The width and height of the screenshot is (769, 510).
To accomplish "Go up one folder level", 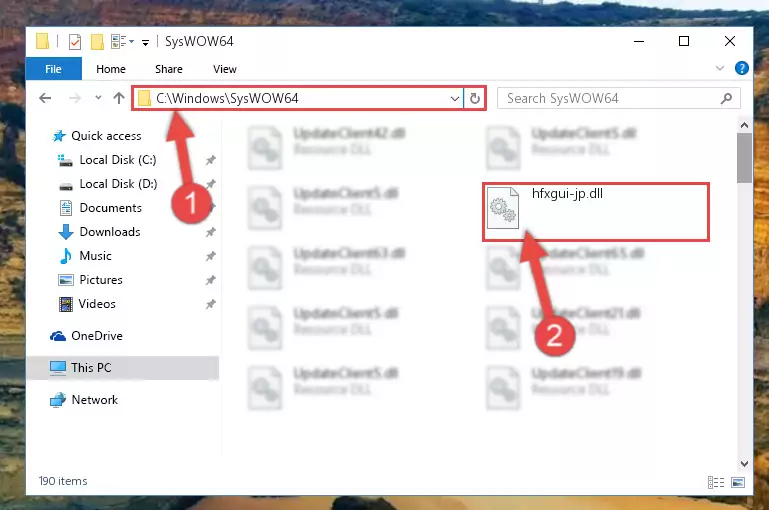I will [119, 98].
